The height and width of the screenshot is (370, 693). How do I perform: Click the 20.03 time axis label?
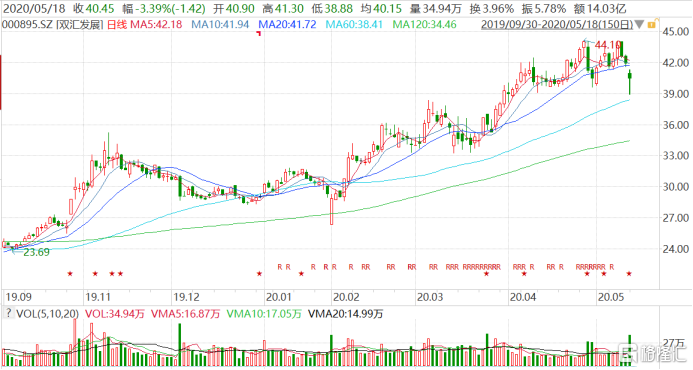click(x=430, y=297)
